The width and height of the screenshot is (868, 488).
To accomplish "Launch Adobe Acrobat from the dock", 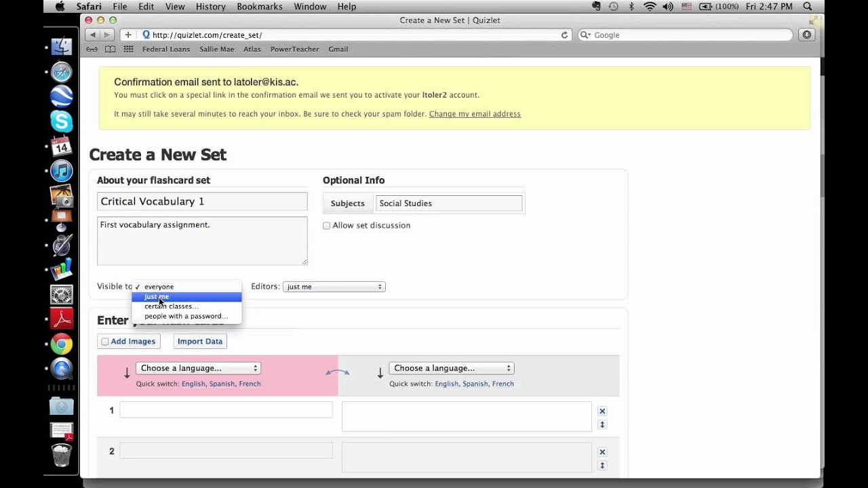I will tap(61, 319).
